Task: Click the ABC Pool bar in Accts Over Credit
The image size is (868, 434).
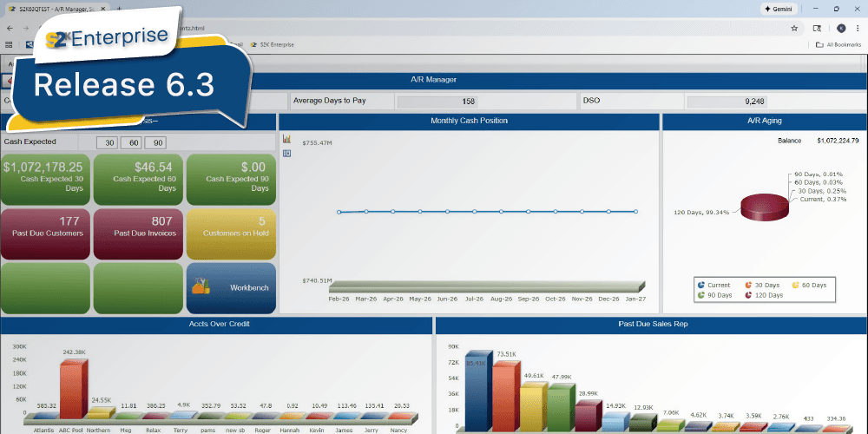Action: point(73,389)
